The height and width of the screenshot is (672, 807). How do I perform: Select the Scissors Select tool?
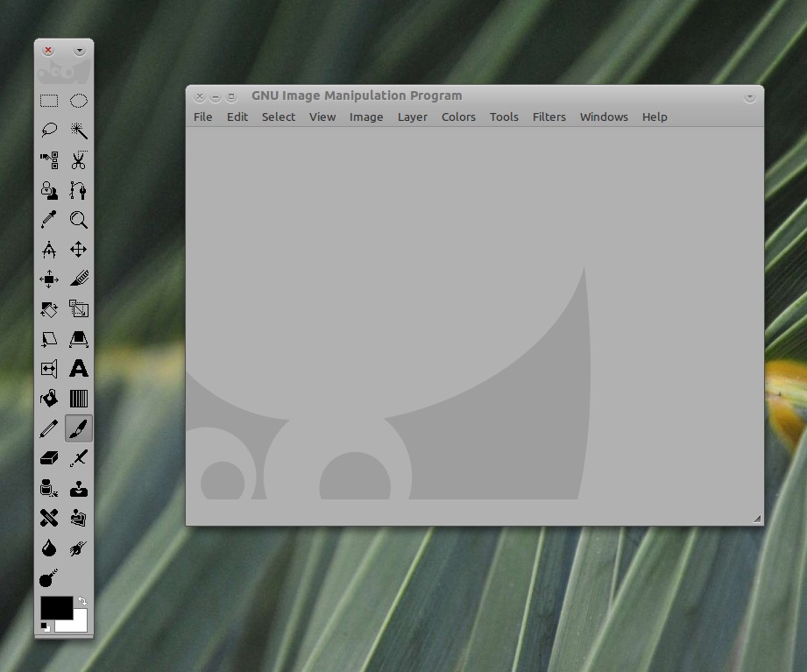(x=79, y=160)
